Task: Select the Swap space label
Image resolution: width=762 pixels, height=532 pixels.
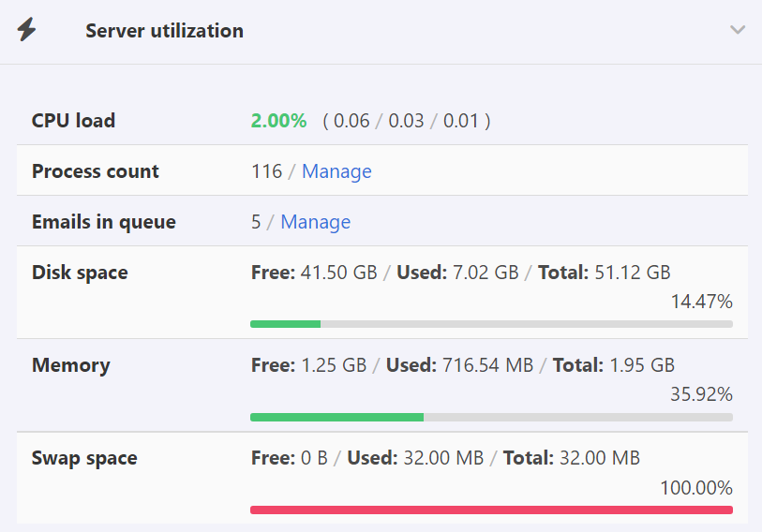Action: click(x=84, y=458)
